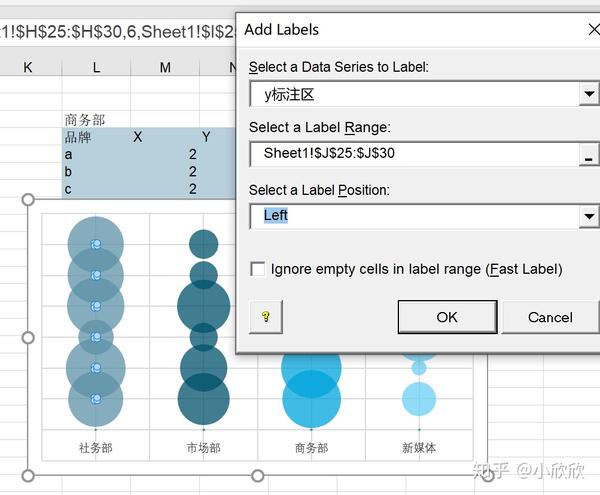
Task: Click OK to add labels
Action: point(447,317)
